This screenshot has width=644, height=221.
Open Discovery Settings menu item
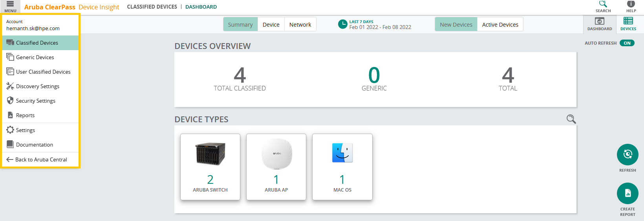40,86
